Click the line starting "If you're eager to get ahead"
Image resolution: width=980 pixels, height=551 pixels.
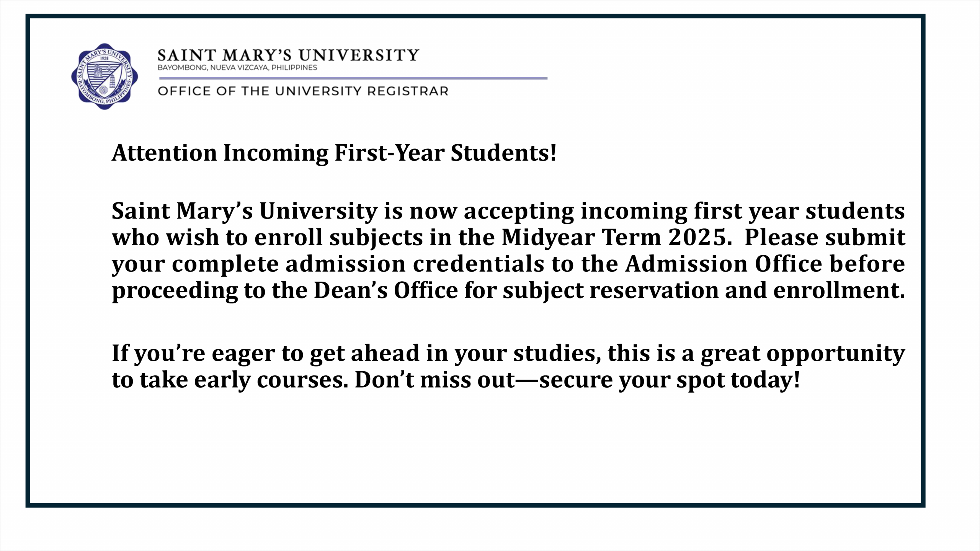coord(508,354)
